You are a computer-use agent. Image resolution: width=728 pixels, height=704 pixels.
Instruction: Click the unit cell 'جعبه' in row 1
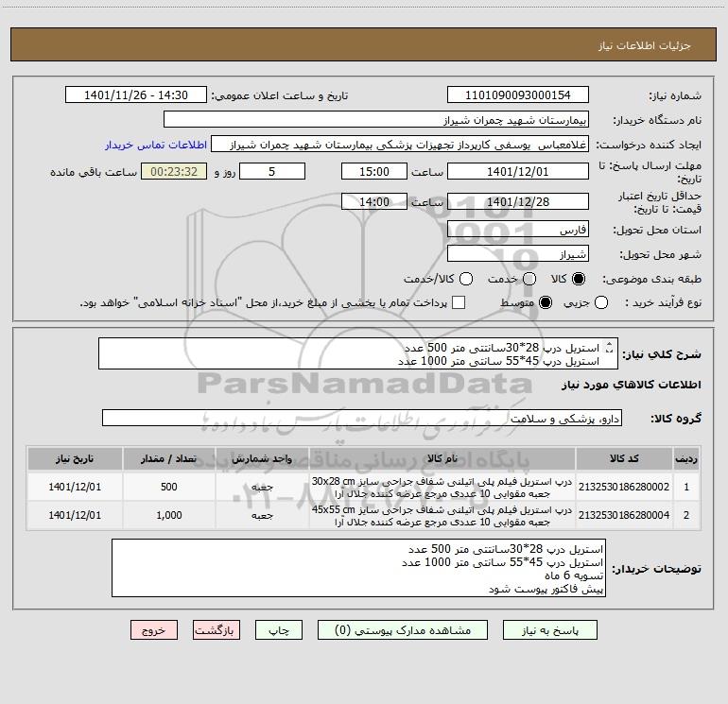point(262,487)
